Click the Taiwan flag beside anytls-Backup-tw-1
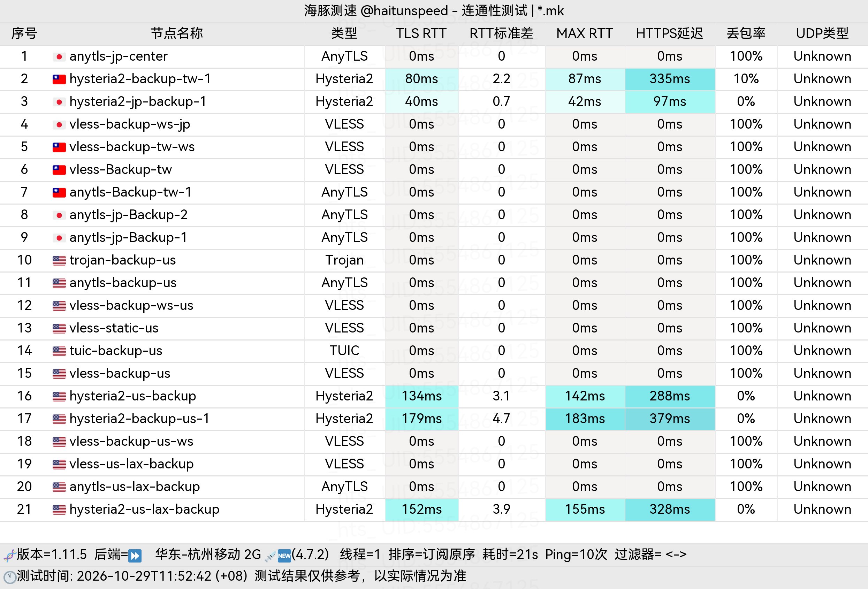 point(59,192)
